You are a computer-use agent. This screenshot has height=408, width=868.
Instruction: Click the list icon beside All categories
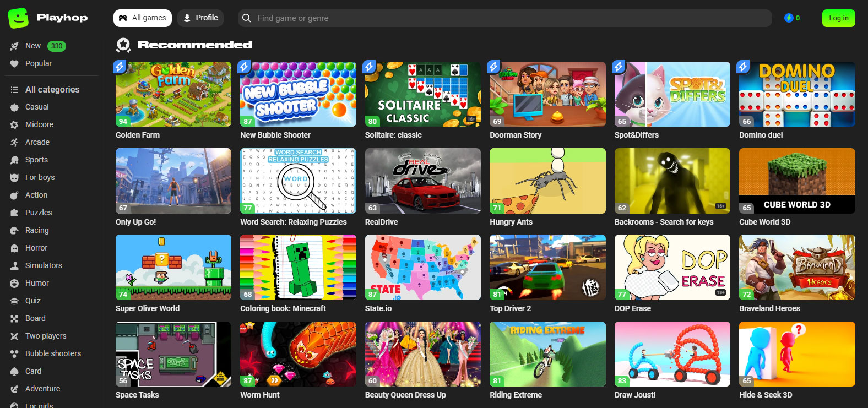14,90
